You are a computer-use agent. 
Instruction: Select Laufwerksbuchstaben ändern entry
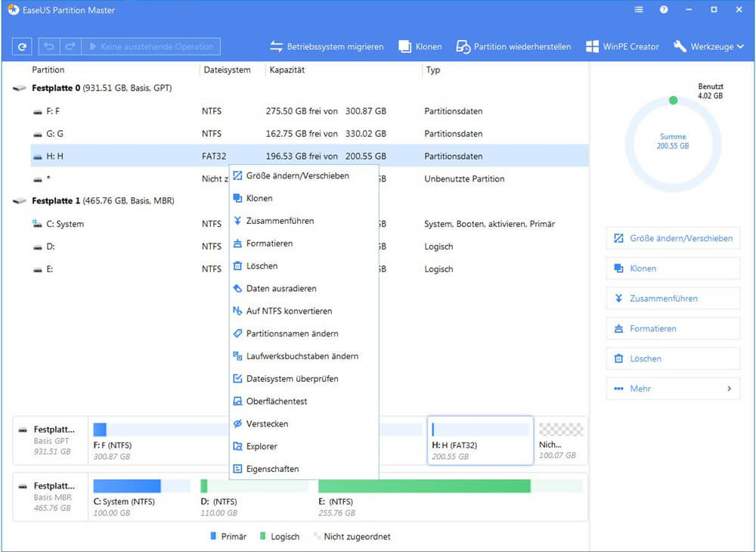pyautogui.click(x=304, y=356)
